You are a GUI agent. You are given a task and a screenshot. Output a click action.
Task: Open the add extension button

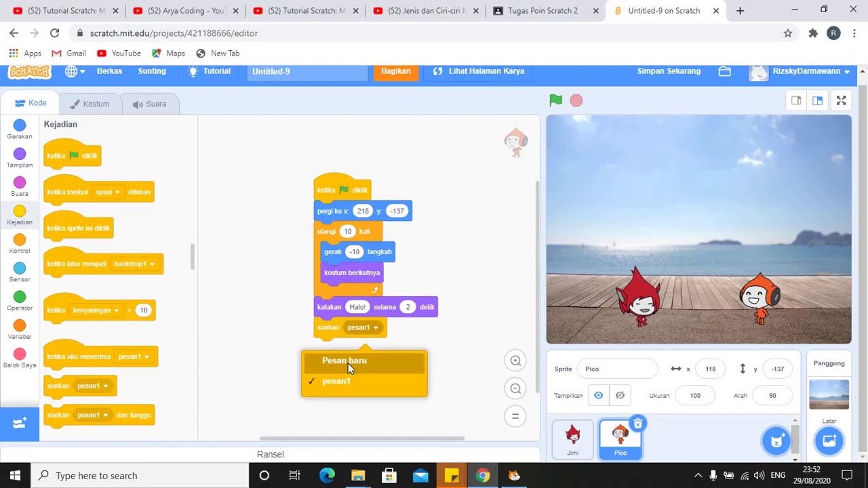[20, 424]
